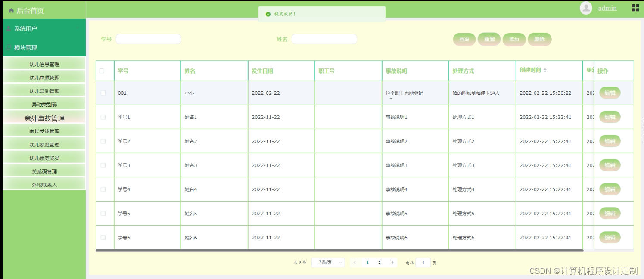Toggle select-all checkbox in table header
Viewport: 644px width, 279px height.
point(102,71)
